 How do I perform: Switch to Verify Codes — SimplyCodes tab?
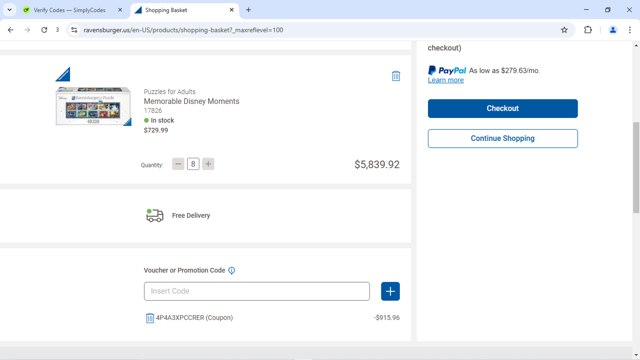coord(69,10)
